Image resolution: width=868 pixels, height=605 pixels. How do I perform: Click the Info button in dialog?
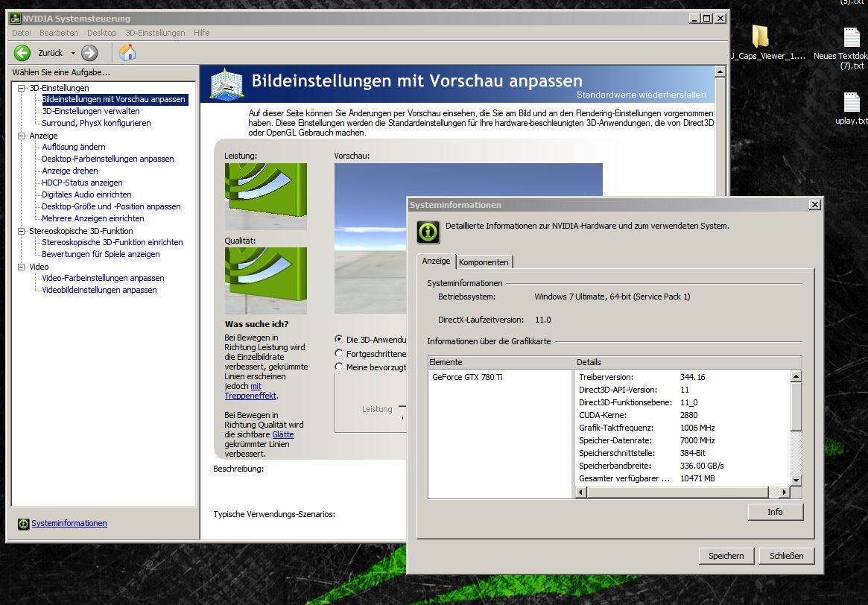click(775, 512)
